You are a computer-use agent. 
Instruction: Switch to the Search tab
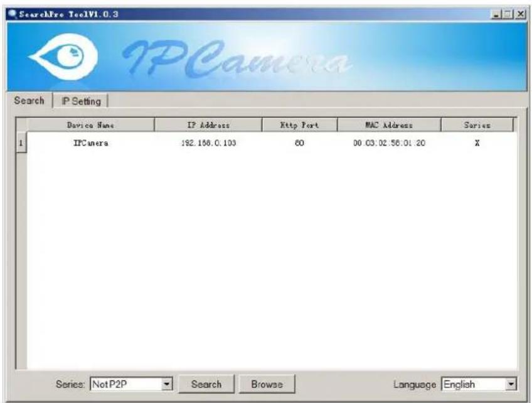29,101
